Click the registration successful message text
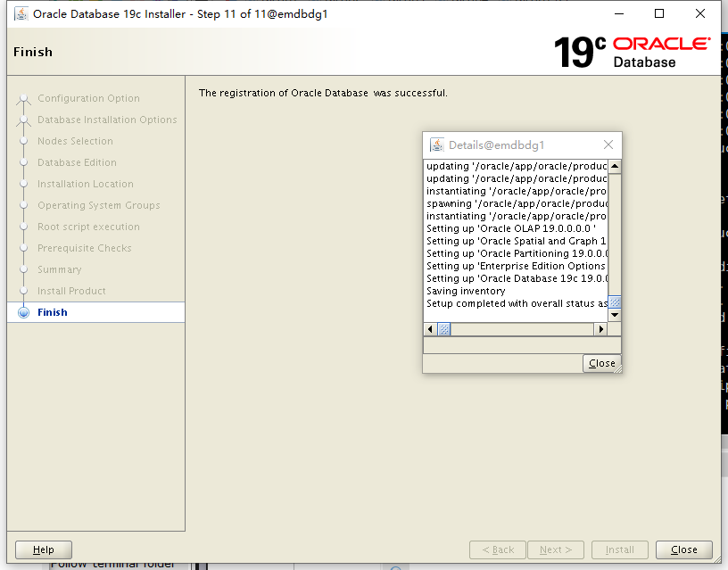 click(x=323, y=93)
